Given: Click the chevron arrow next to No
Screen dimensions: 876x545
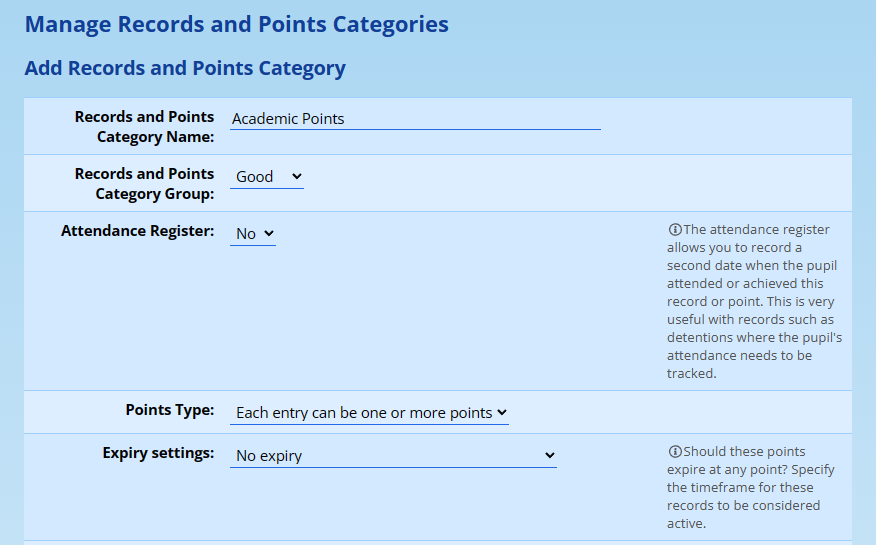Looking at the screenshot, I should click(x=268, y=234).
